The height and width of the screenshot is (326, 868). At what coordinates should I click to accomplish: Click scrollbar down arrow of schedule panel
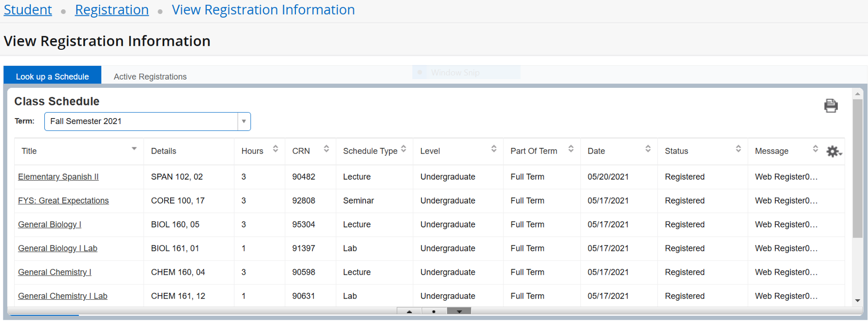point(857,301)
